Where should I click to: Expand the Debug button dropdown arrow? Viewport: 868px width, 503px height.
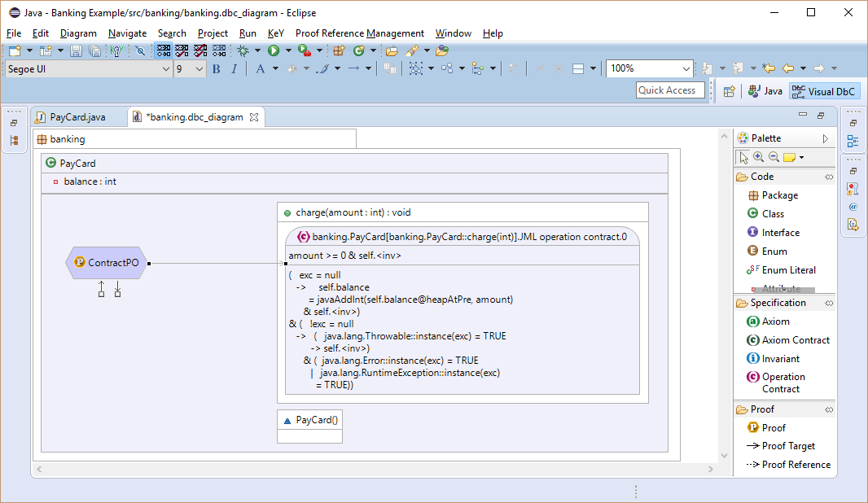pyautogui.click(x=257, y=51)
